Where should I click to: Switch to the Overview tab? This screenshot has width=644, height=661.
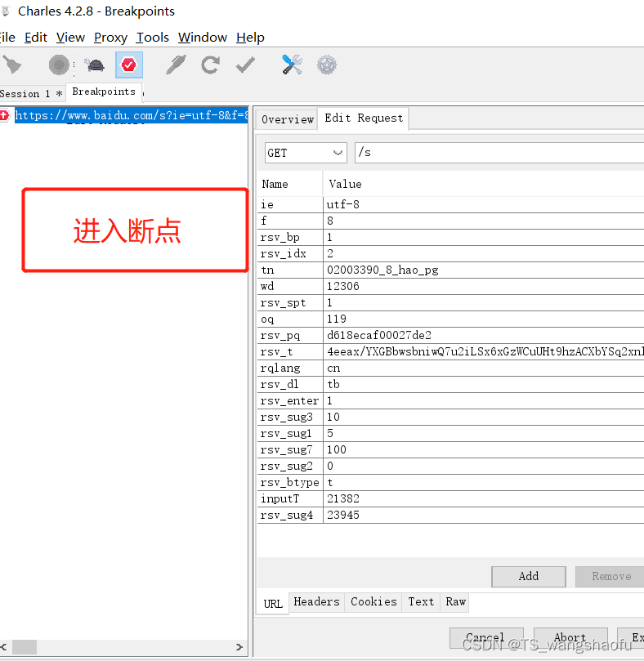pos(287,119)
